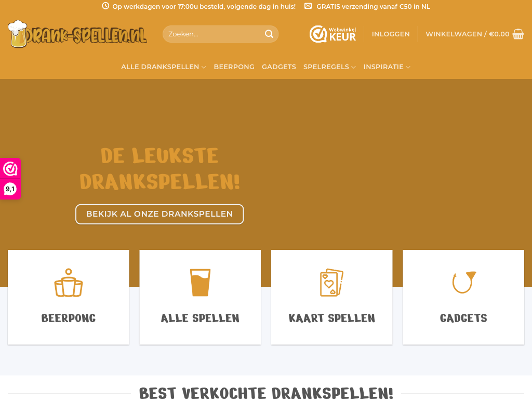Click the search magnifier icon
This screenshot has height=399, width=532.
(x=269, y=34)
